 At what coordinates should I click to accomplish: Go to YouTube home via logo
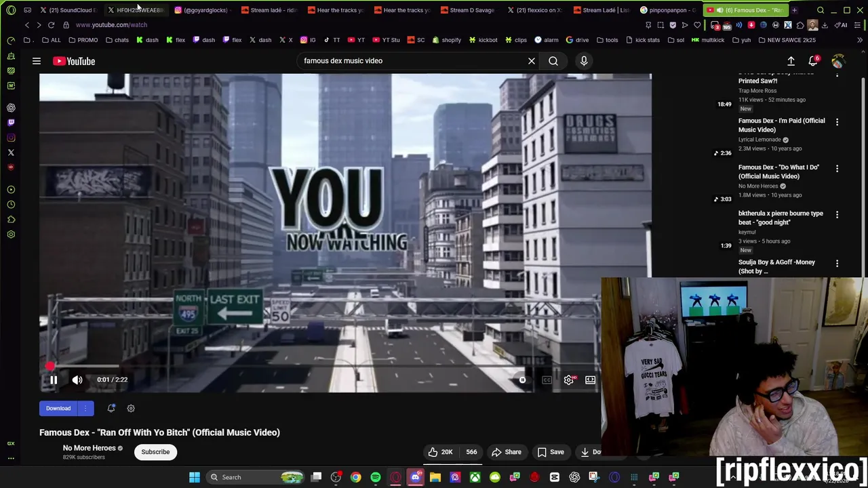(x=74, y=61)
